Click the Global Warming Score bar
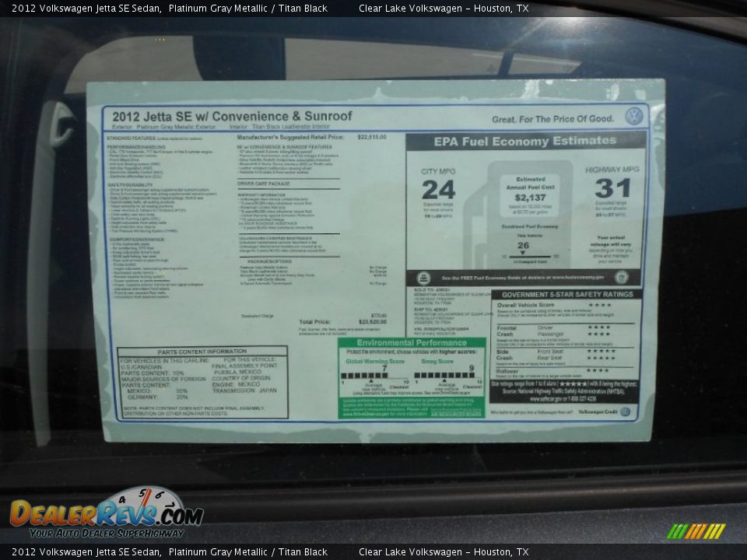Viewport: 747px width, 560px height. click(365, 376)
